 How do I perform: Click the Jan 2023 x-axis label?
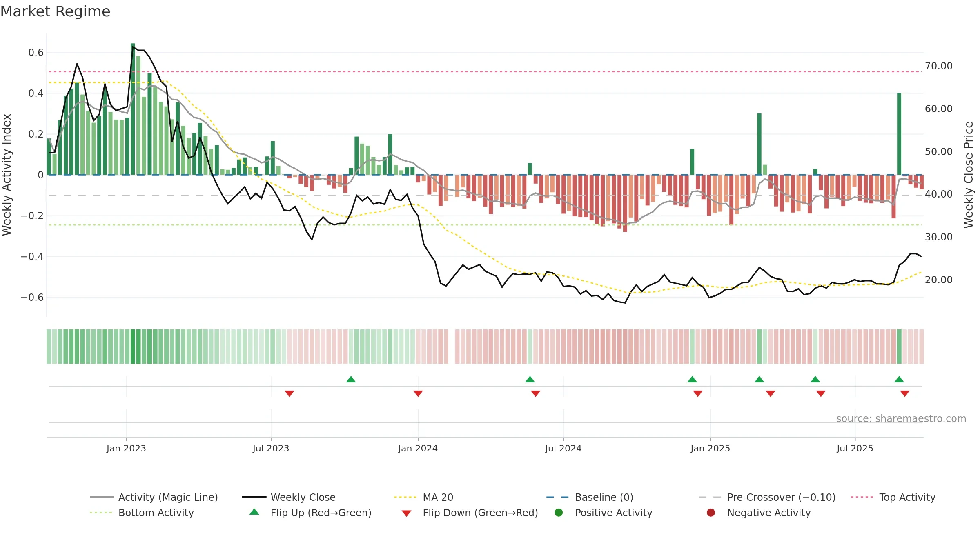tap(126, 448)
